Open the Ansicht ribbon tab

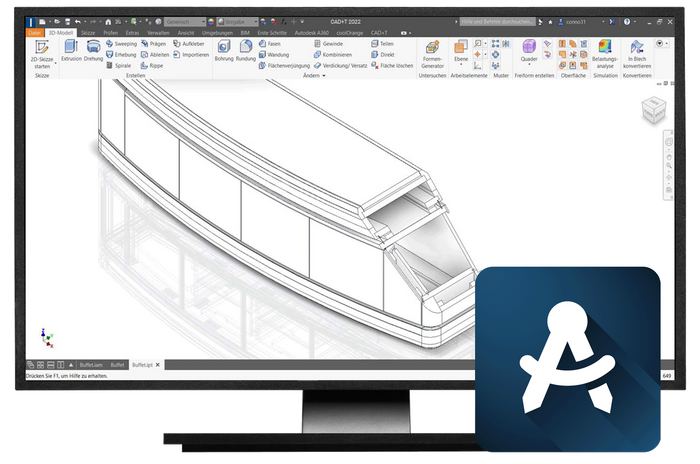(x=186, y=33)
